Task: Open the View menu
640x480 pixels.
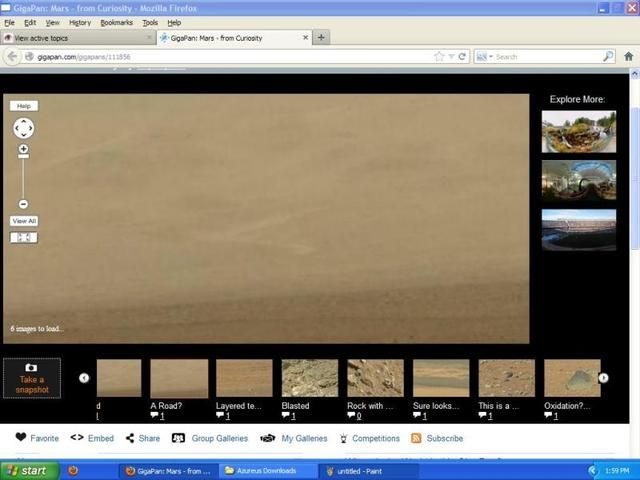Action: coord(52,23)
